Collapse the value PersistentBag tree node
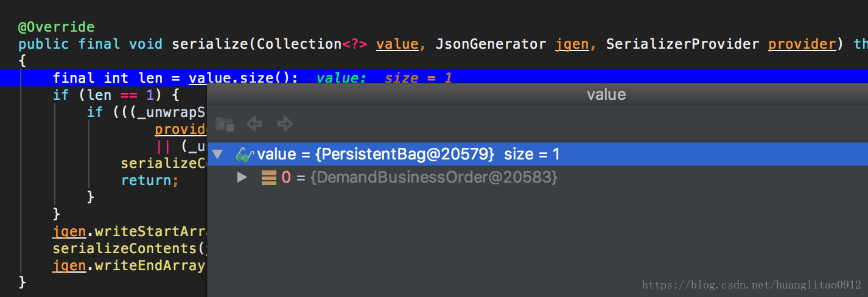The image size is (868, 297). (218, 155)
